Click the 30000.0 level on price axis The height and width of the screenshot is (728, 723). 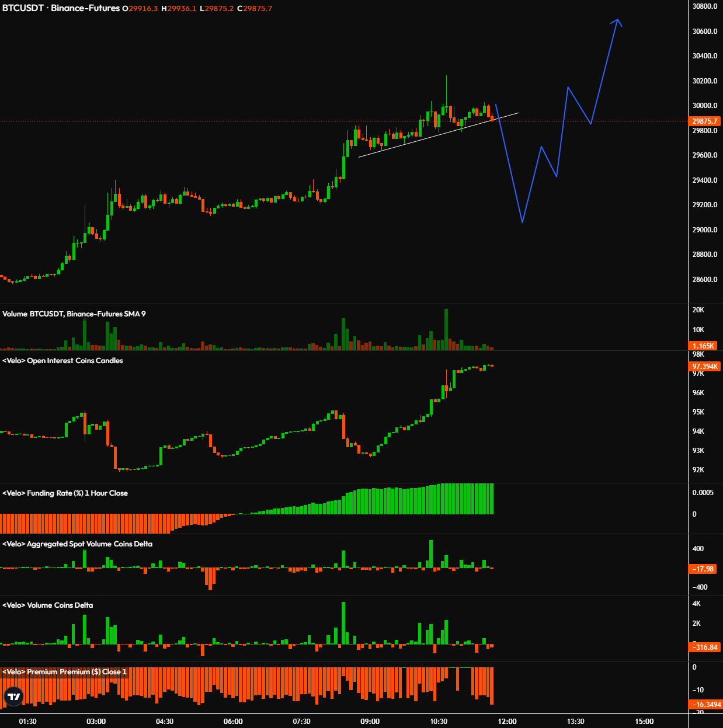click(705, 106)
